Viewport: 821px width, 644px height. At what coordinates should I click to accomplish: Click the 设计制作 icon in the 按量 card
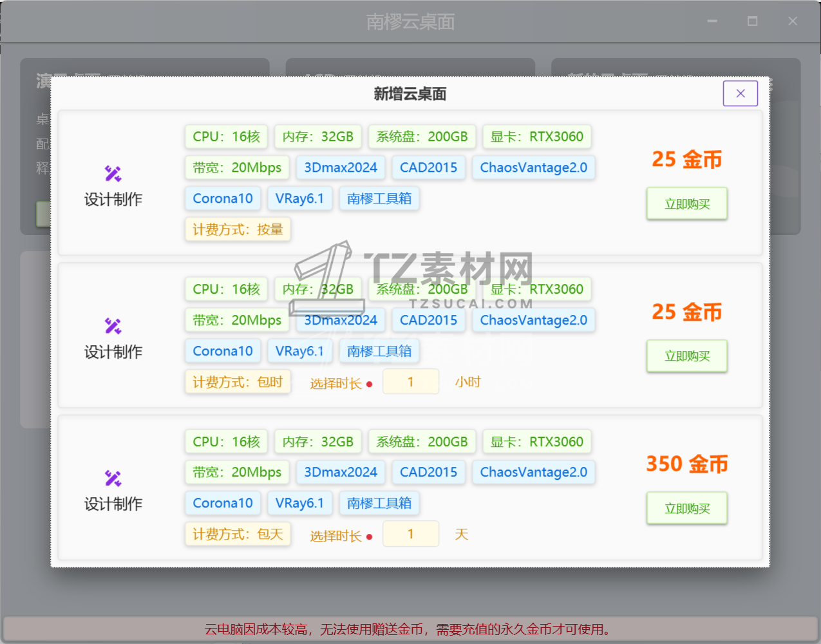(x=113, y=173)
